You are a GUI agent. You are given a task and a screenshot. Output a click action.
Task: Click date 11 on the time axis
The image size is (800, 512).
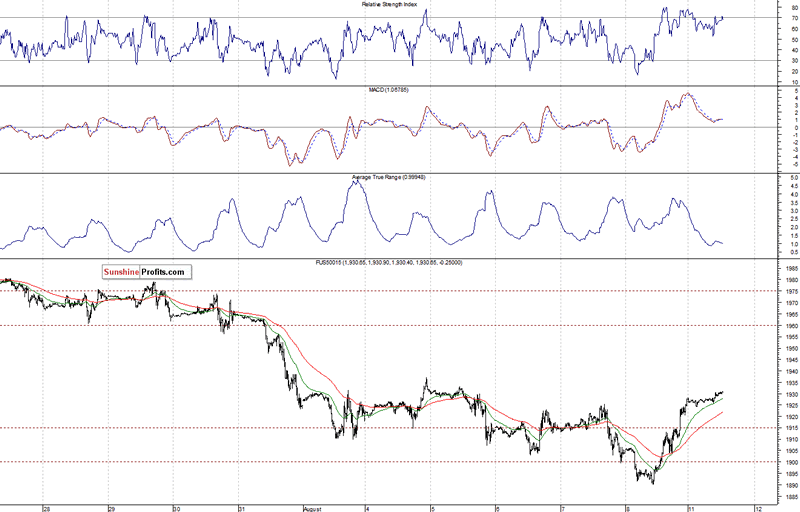[x=690, y=507]
